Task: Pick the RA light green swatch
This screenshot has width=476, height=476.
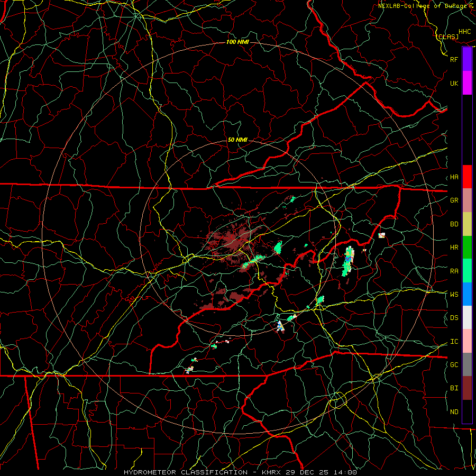Action: coord(467,271)
